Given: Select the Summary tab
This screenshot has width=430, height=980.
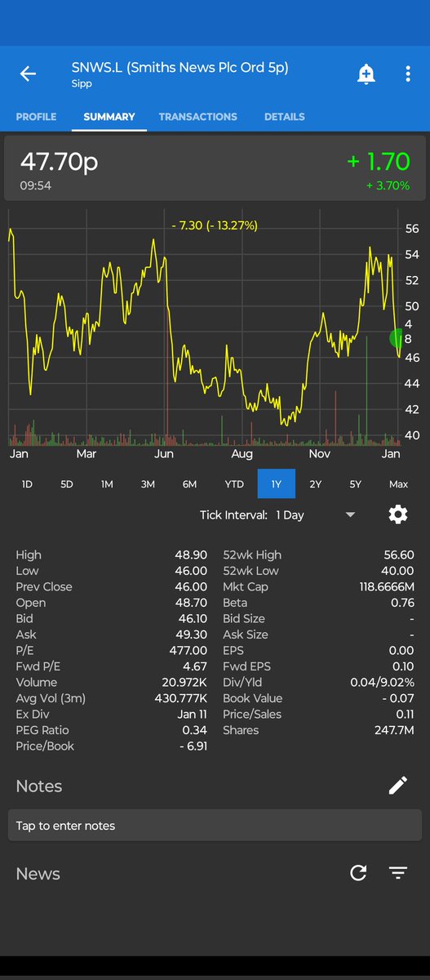Looking at the screenshot, I should tap(109, 117).
